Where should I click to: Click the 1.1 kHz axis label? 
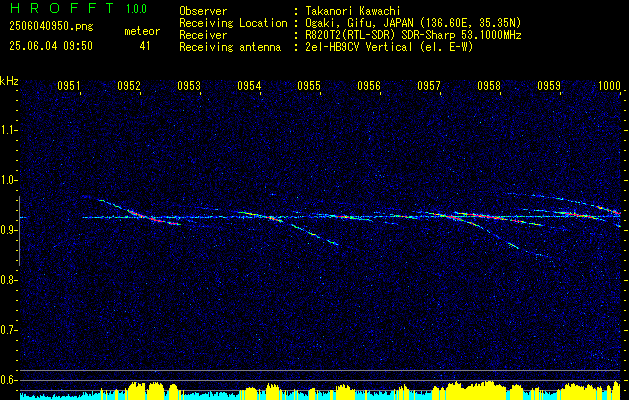click(x=8, y=130)
